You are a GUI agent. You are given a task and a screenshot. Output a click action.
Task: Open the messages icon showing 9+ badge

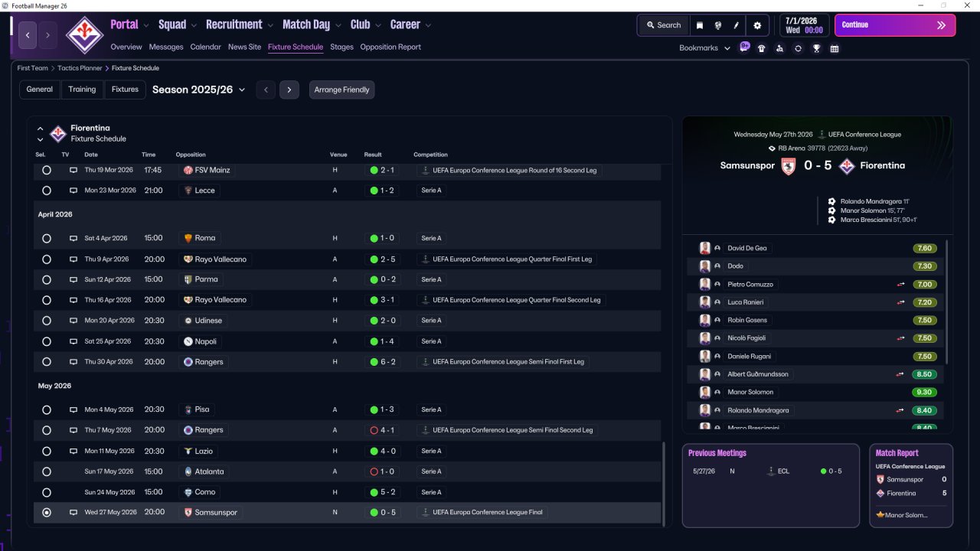tap(744, 47)
